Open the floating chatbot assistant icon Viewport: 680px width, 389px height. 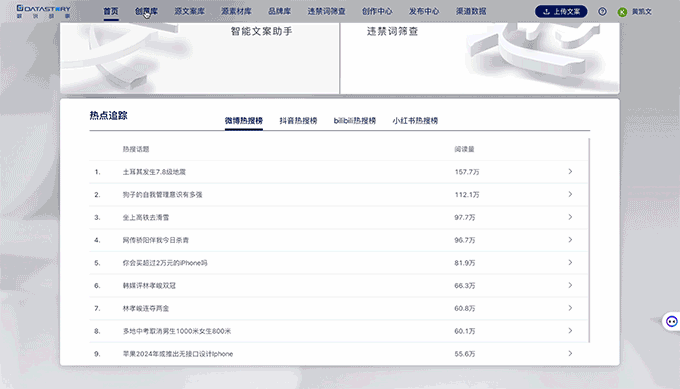coord(671,321)
